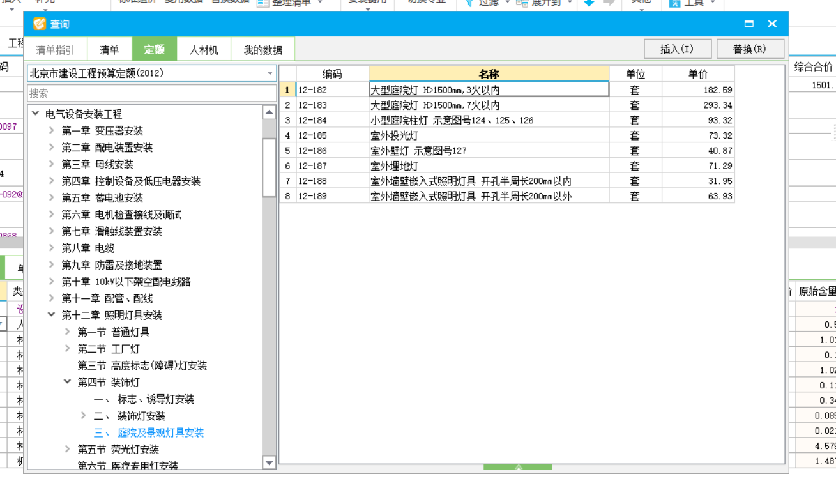Viewport: 836px width, 504px height.
Task: Expand 第五章 蓄电池安装
Action: click(51, 198)
